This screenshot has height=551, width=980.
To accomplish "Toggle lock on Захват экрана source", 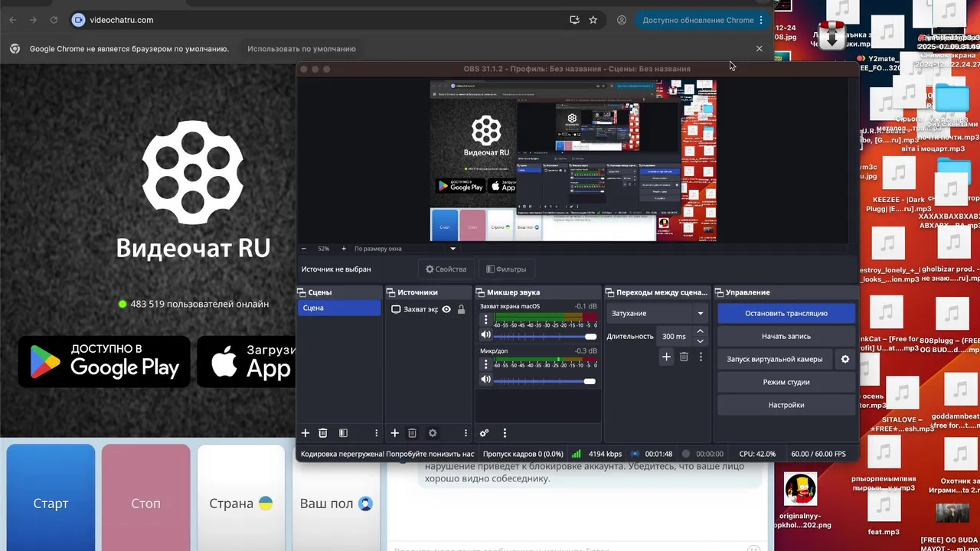I will (461, 309).
